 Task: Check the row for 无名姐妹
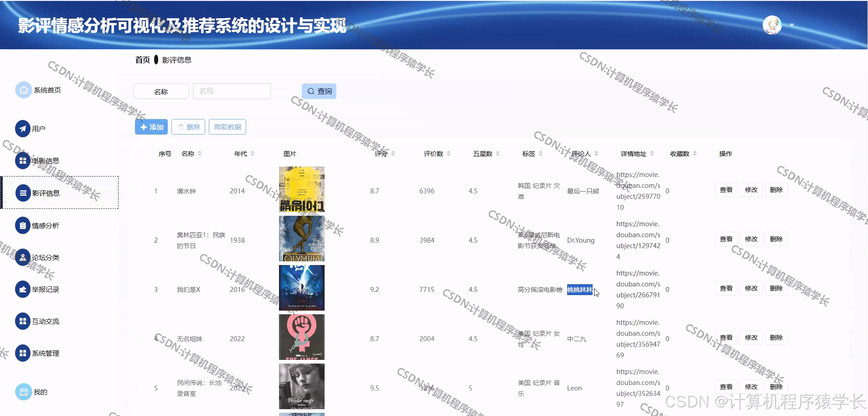tap(134, 339)
